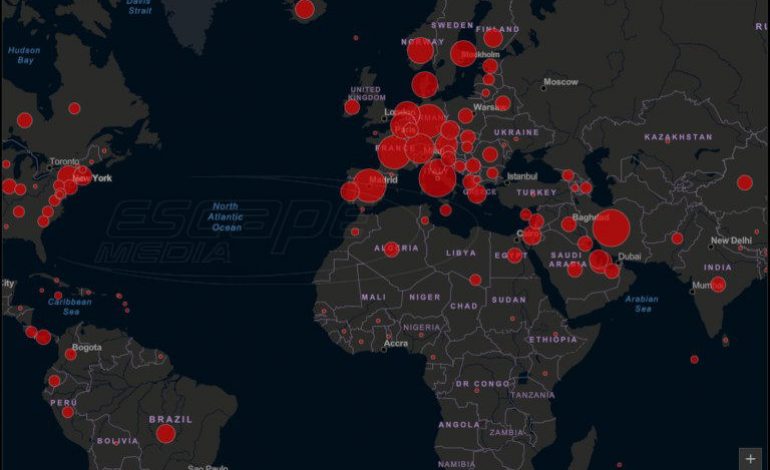This screenshot has height=470, width=770.
Task: Select the Nigeria country label
Action: pos(422,327)
